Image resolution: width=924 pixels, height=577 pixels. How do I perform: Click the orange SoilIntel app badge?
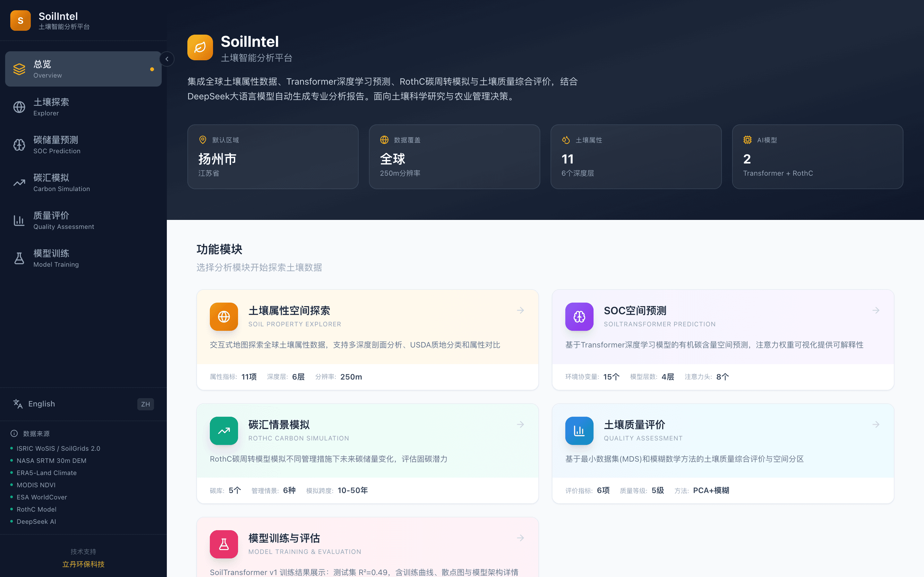coord(20,20)
